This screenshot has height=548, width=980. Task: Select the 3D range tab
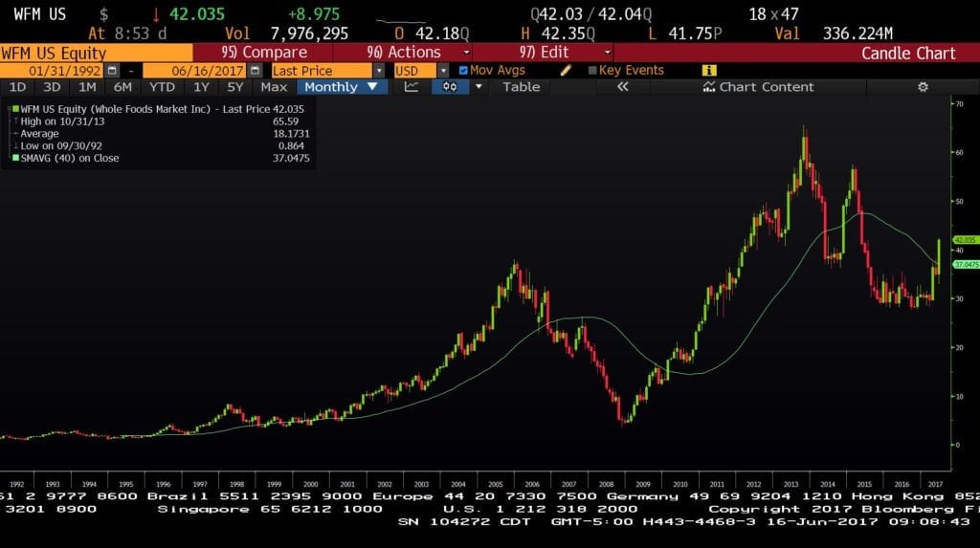(x=52, y=87)
